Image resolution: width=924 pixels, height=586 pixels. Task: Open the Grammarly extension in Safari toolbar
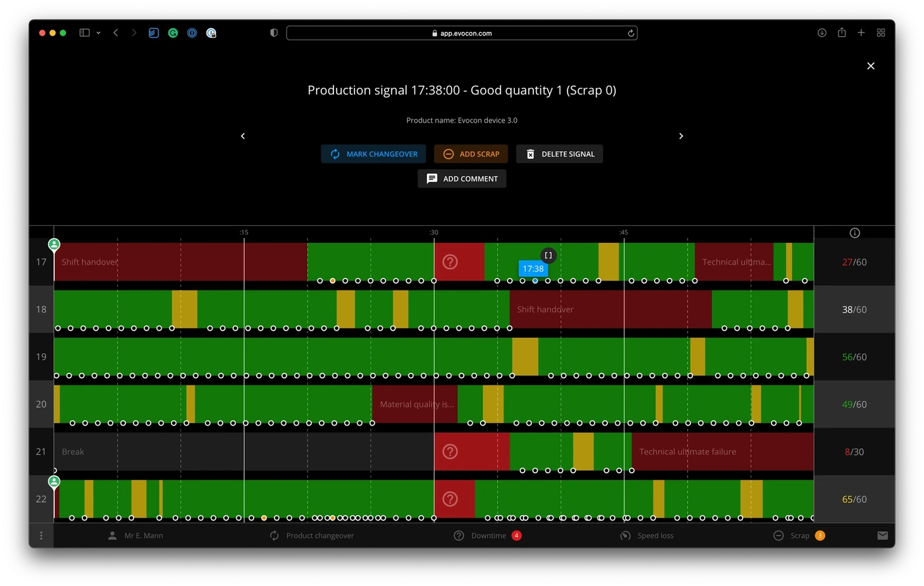click(x=173, y=33)
